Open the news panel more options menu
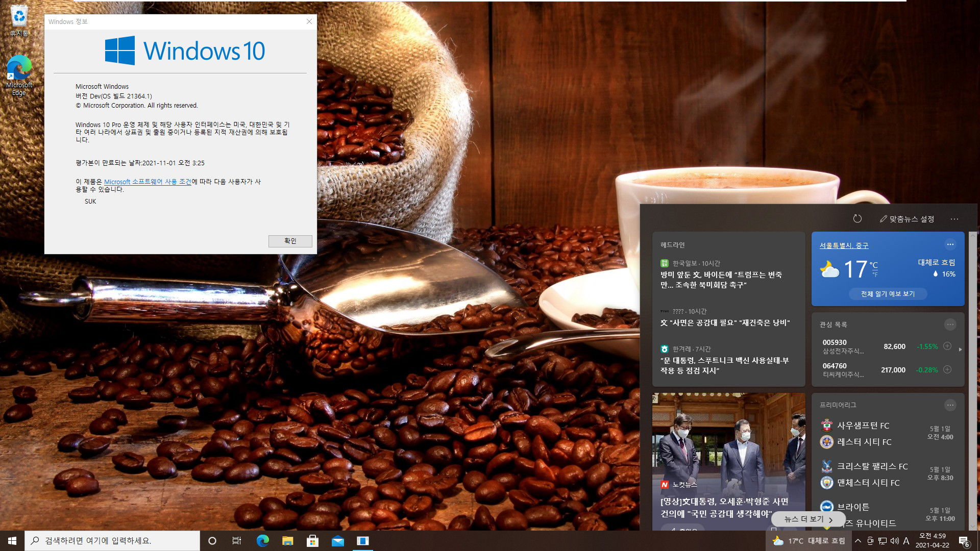The height and width of the screenshot is (551, 980). point(954,219)
